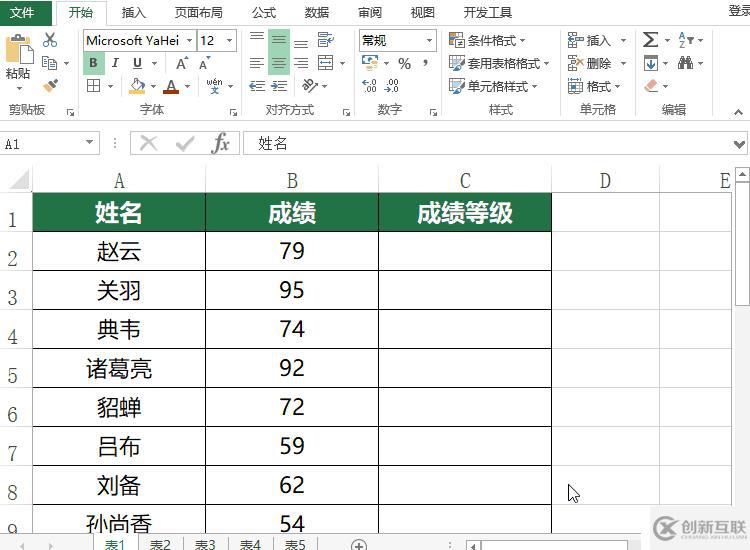This screenshot has height=550, width=750.
Task: Apply the comma style
Action: pyautogui.click(x=425, y=63)
